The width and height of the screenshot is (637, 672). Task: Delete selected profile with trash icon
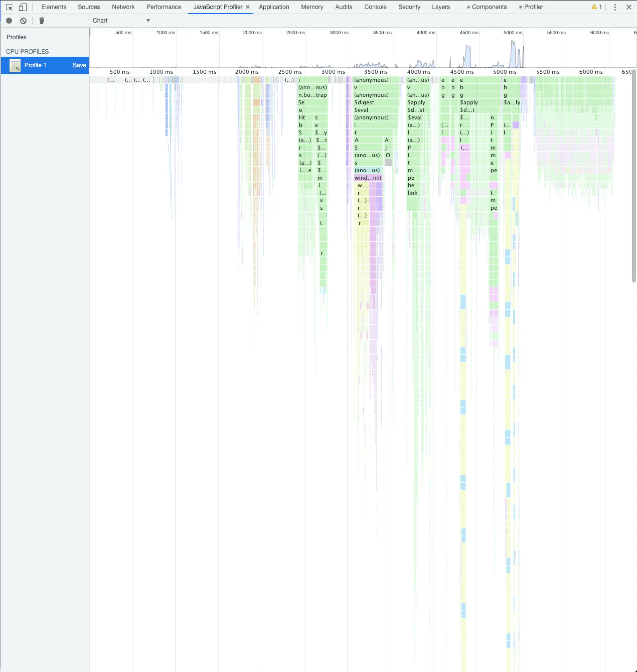41,21
